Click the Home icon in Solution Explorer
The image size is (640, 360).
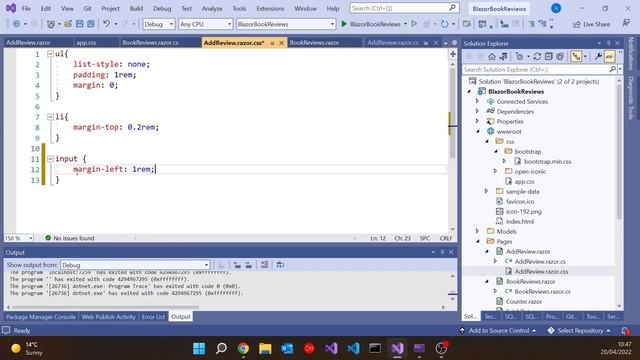492,56
